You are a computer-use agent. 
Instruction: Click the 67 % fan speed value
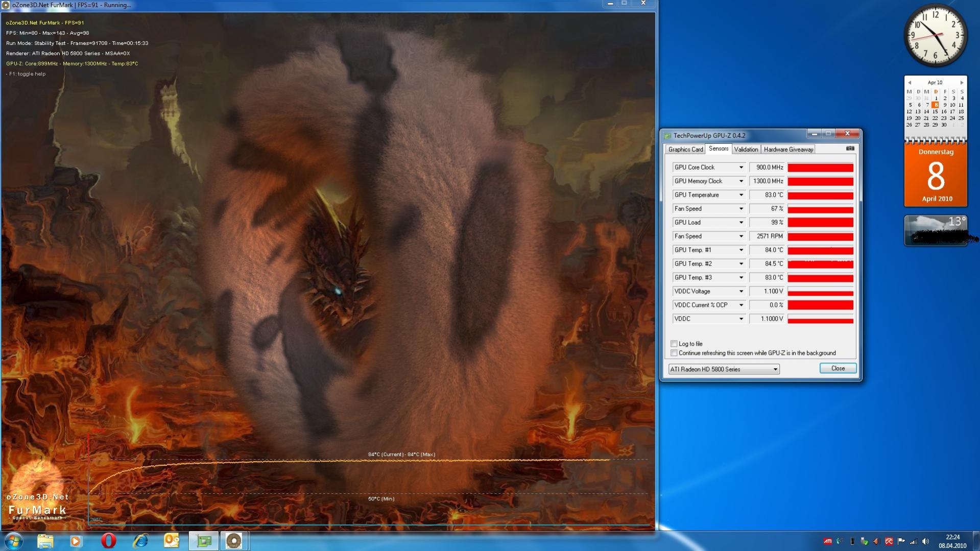pyautogui.click(x=767, y=209)
